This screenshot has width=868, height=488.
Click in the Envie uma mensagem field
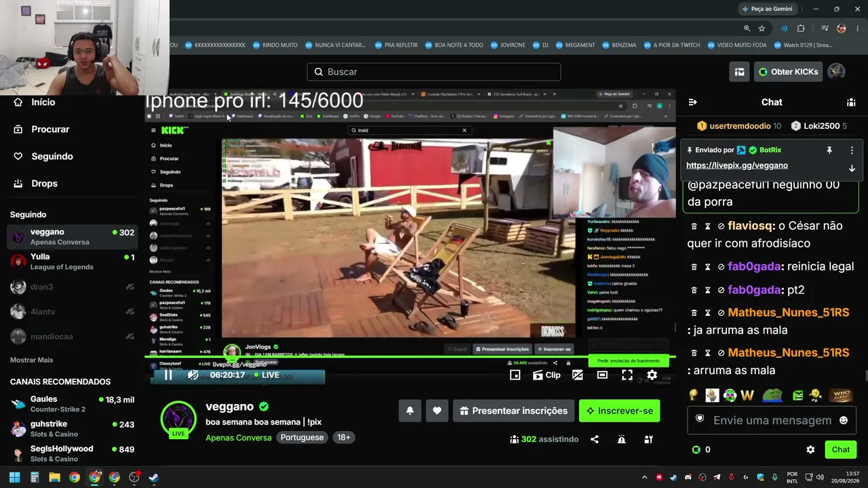(x=772, y=420)
